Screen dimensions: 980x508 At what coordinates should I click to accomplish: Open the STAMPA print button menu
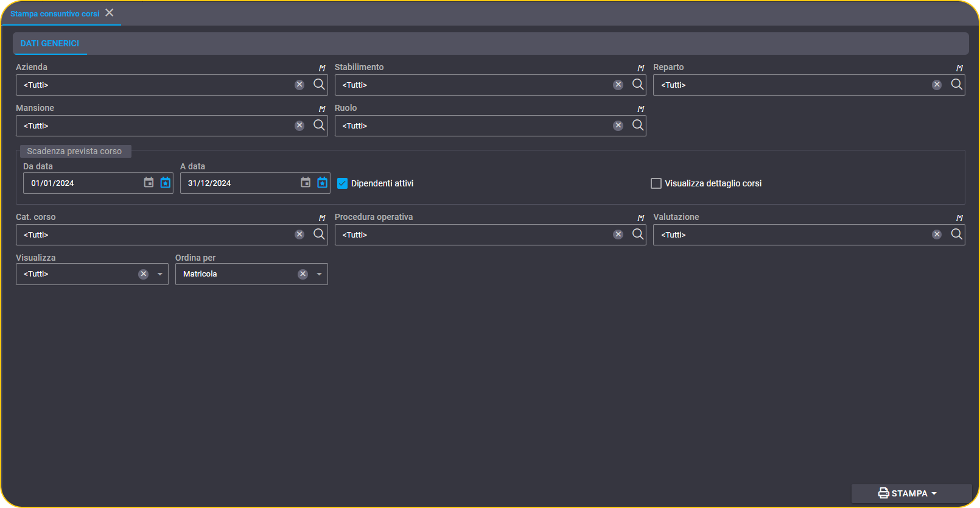(911, 493)
